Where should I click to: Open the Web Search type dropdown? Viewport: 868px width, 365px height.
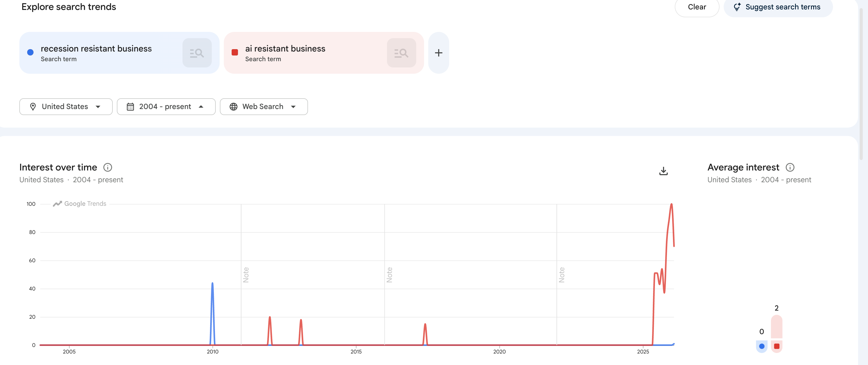click(x=264, y=106)
